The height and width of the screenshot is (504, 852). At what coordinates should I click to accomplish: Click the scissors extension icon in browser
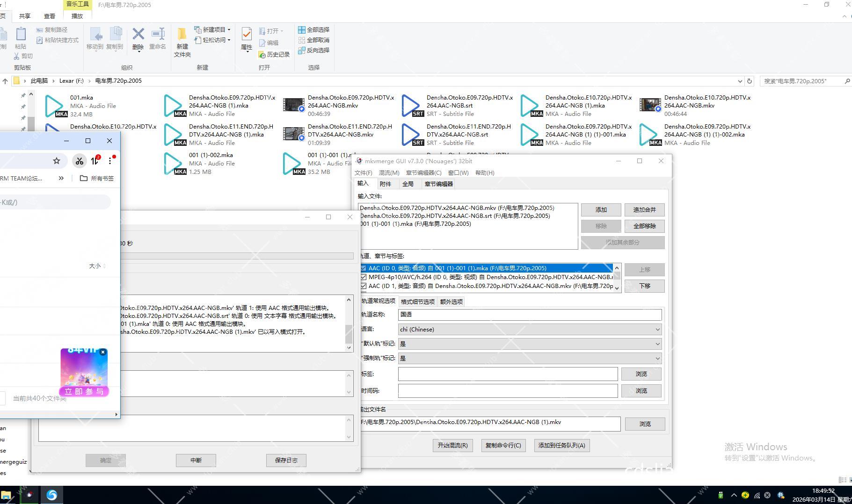coord(79,161)
